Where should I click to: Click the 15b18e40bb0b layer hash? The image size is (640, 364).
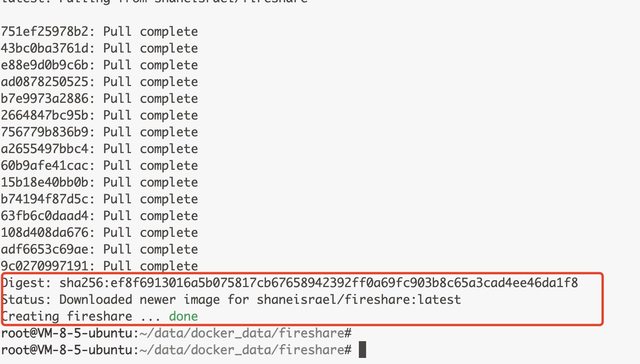[45, 182]
